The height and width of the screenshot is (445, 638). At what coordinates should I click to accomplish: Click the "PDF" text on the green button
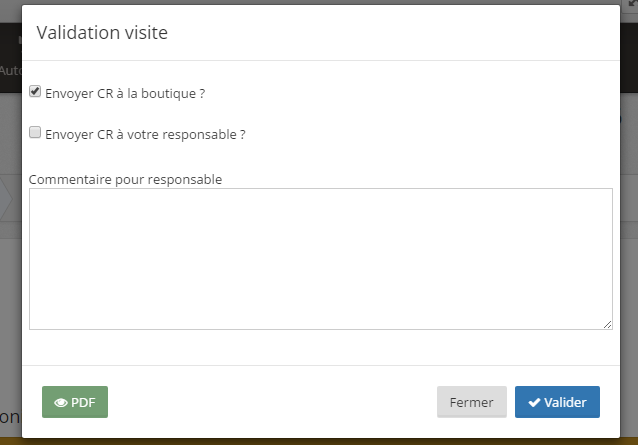click(83, 402)
